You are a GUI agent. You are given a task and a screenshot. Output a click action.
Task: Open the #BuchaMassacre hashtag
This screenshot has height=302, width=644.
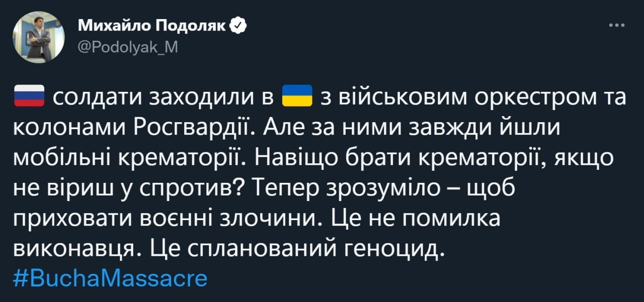[x=109, y=278]
